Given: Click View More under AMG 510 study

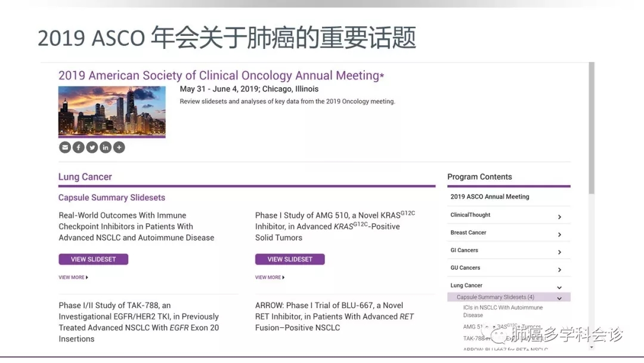Looking at the screenshot, I should (270, 278).
